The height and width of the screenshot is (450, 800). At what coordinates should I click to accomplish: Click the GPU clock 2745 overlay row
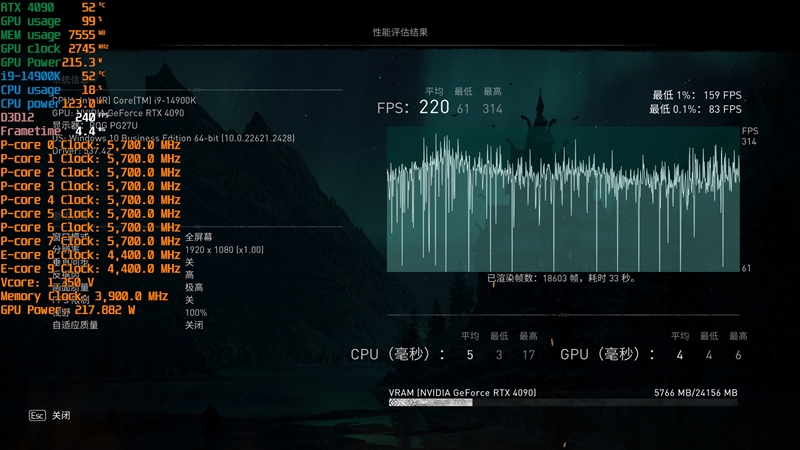[55, 48]
